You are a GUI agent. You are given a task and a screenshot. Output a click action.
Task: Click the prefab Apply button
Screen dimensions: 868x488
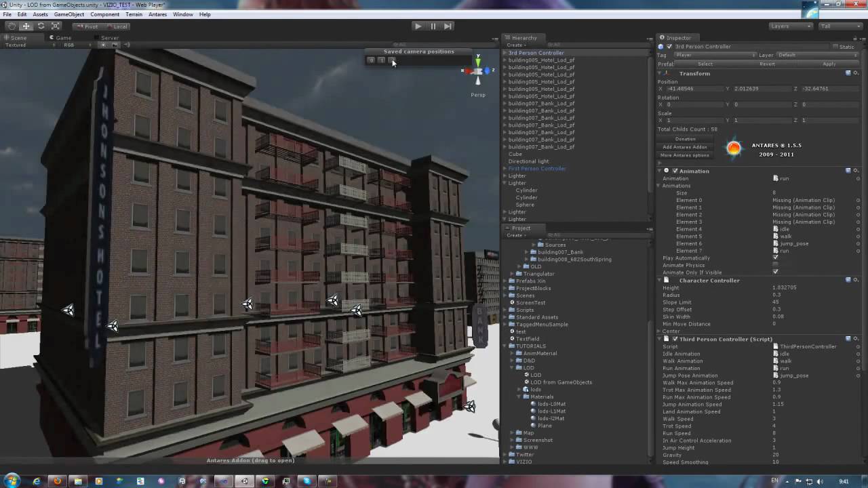[x=829, y=64]
